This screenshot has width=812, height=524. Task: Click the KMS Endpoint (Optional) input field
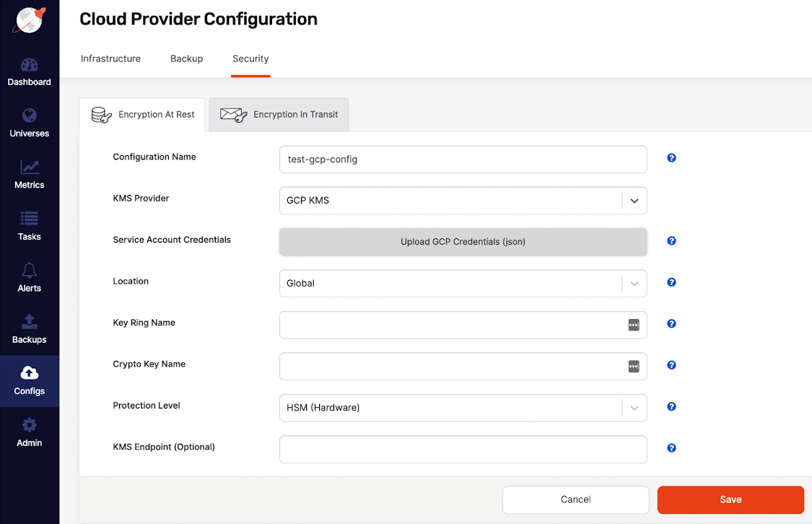pyautogui.click(x=463, y=449)
